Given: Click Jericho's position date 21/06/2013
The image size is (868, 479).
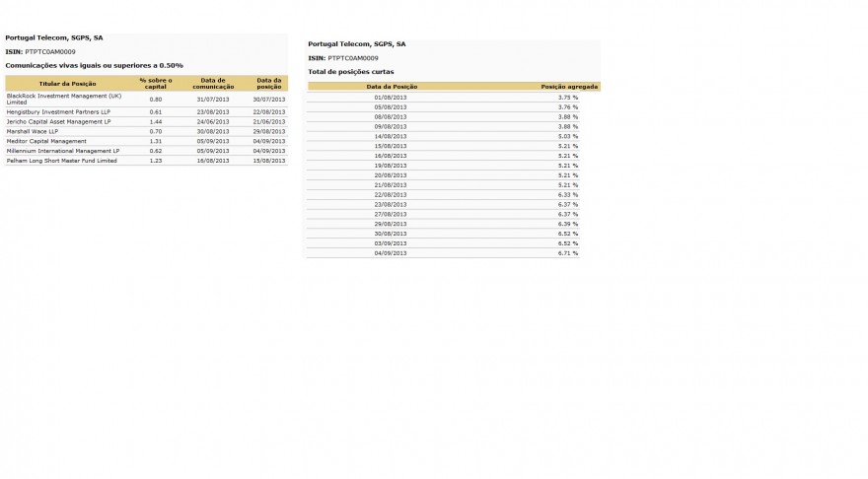Looking at the screenshot, I should point(269,121).
